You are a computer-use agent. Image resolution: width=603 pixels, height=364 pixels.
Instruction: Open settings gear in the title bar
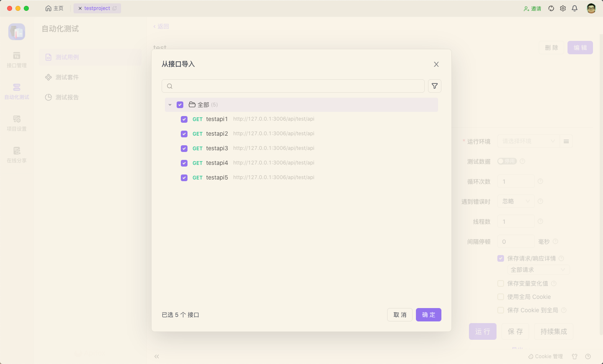[x=563, y=8]
